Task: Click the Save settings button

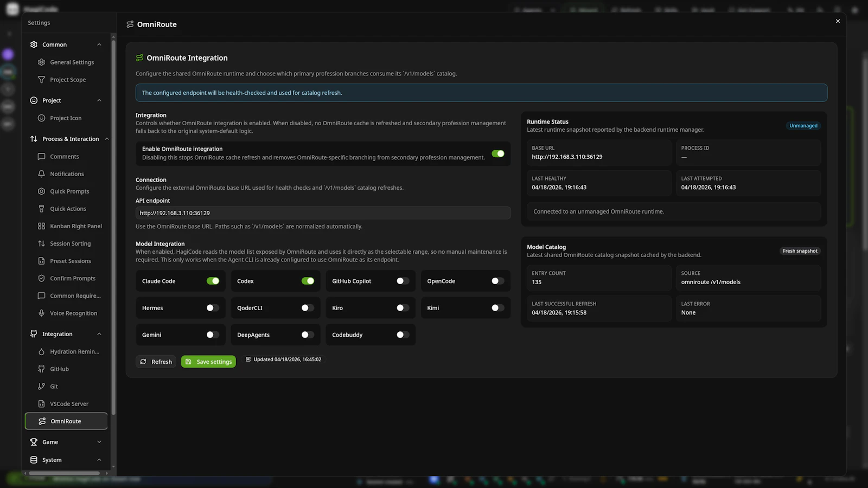Action: (x=208, y=361)
